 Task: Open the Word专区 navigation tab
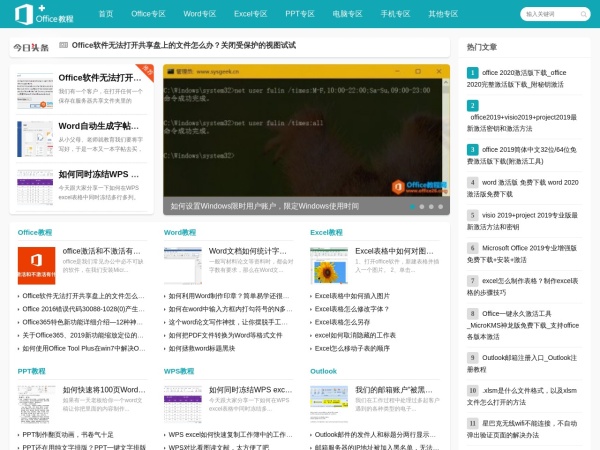pos(200,14)
